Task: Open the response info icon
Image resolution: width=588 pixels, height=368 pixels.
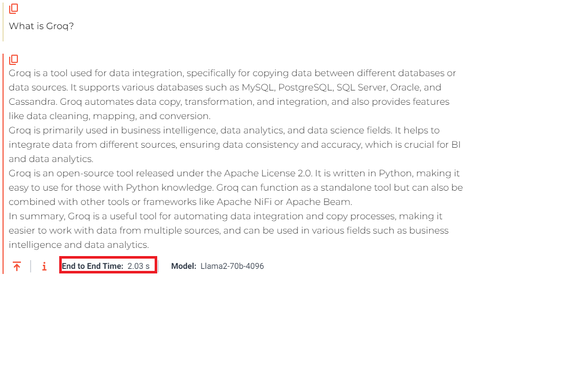Action: pos(44,266)
